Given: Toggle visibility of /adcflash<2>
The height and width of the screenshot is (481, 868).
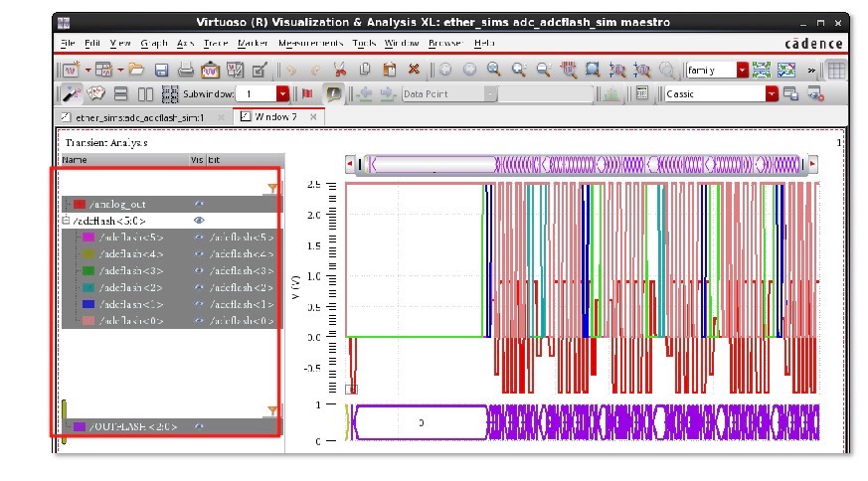Looking at the screenshot, I should click(199, 287).
